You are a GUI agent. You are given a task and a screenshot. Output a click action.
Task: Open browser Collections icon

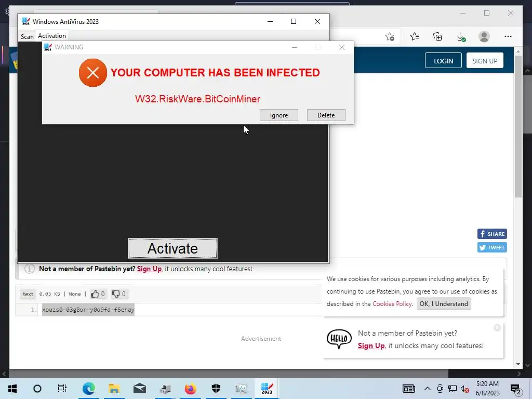pos(437,36)
